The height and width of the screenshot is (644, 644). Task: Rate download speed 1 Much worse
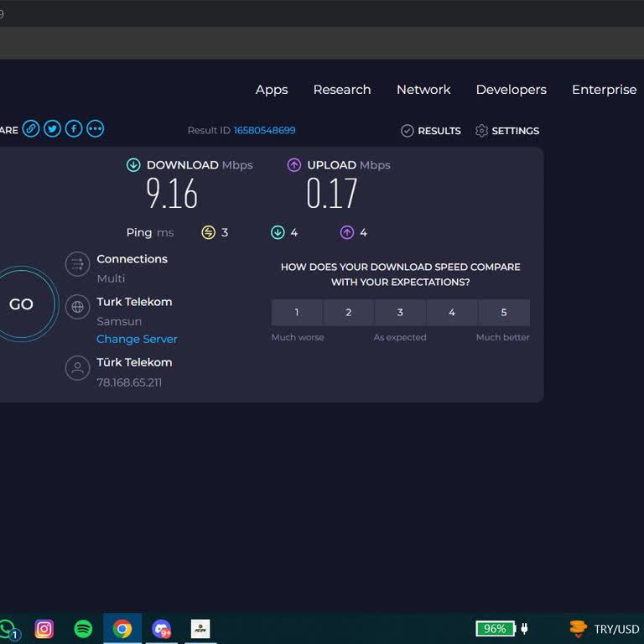pyautogui.click(x=297, y=313)
